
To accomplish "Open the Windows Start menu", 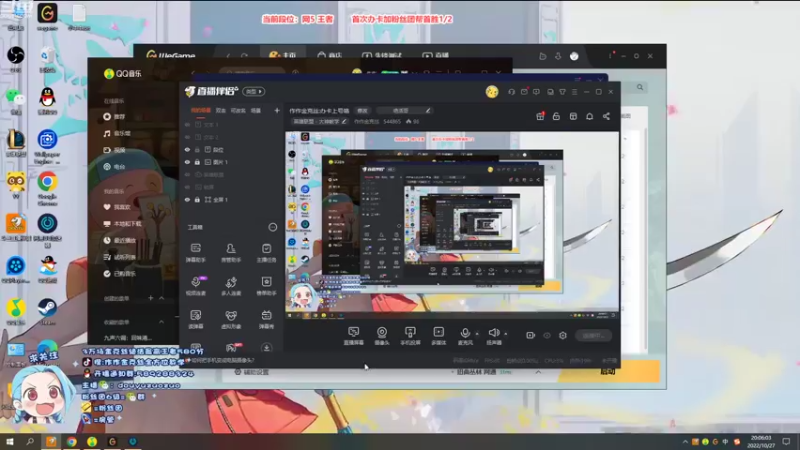I will pos(10,441).
